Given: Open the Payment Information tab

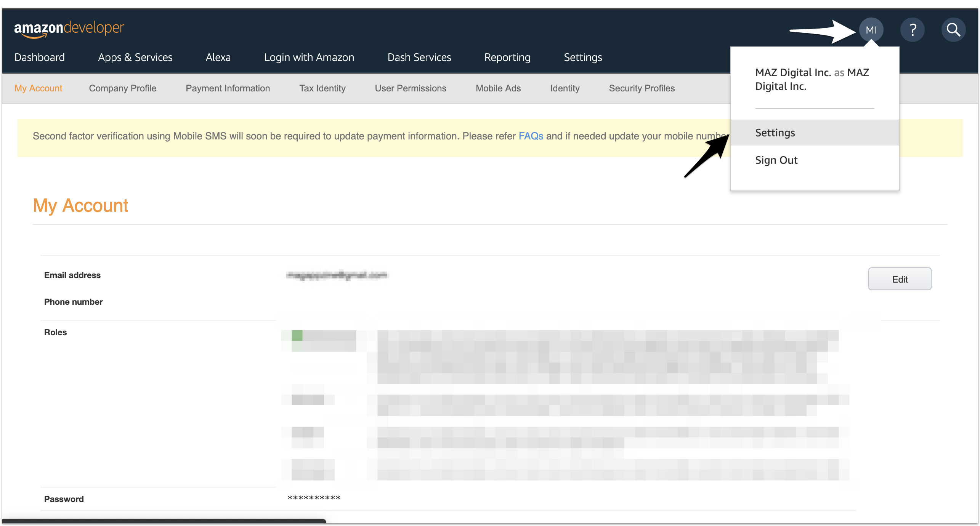Looking at the screenshot, I should [228, 88].
